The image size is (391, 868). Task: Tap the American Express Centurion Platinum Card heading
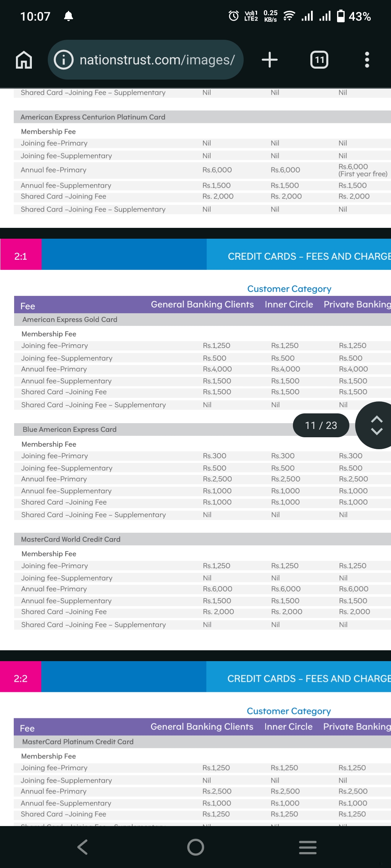click(93, 117)
